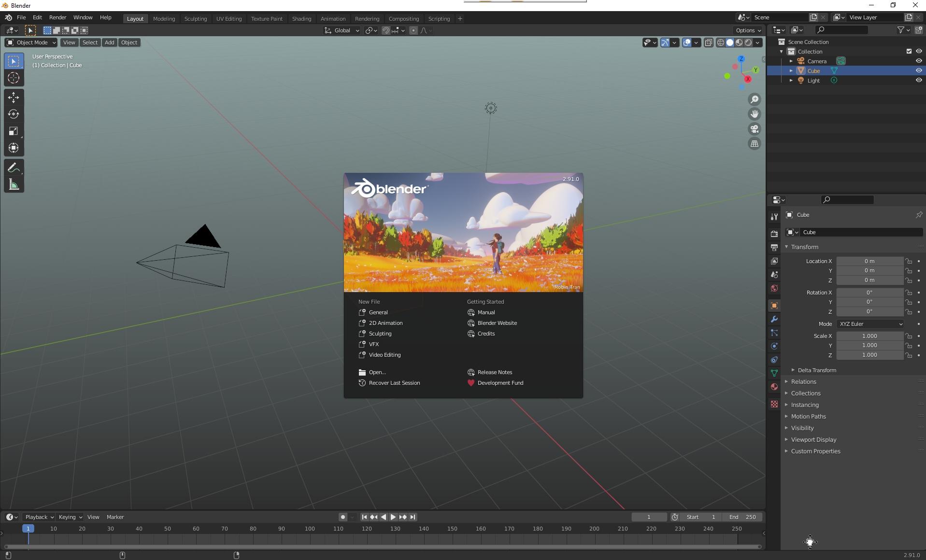Screen dimensions: 926x560
Task: Expand the Cube item in the outliner
Action: click(791, 71)
